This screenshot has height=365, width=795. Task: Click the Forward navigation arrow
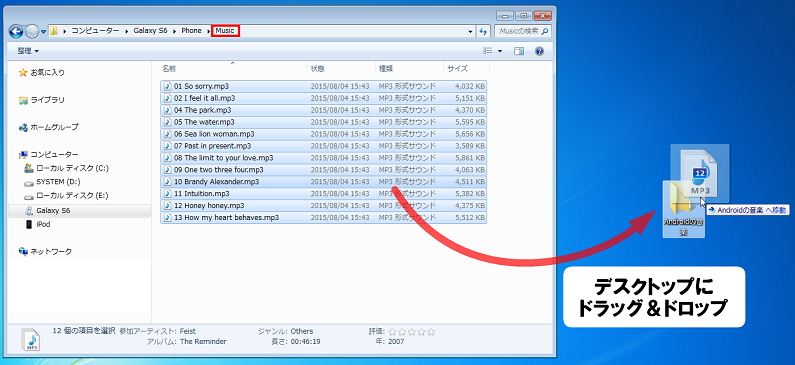31,31
